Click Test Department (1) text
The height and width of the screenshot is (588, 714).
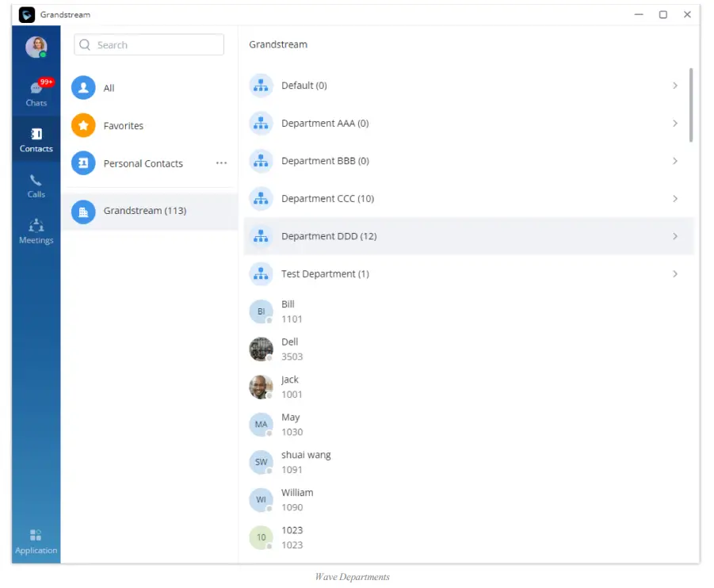(325, 273)
